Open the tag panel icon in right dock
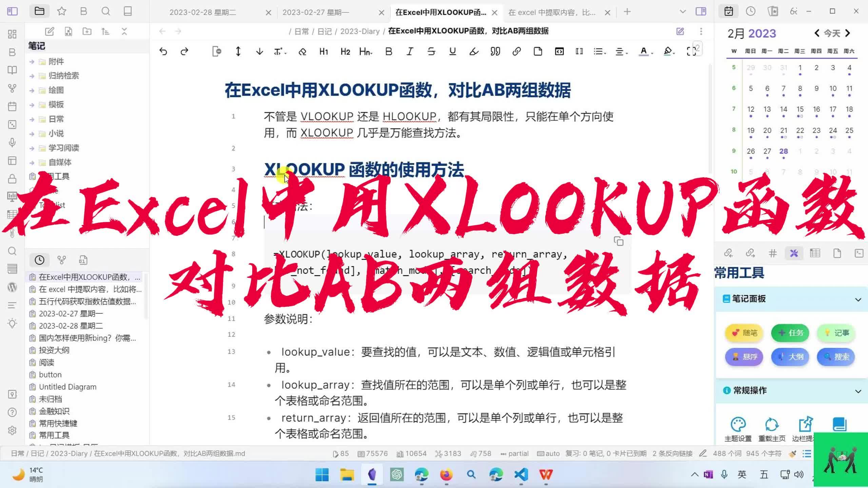 (773, 253)
